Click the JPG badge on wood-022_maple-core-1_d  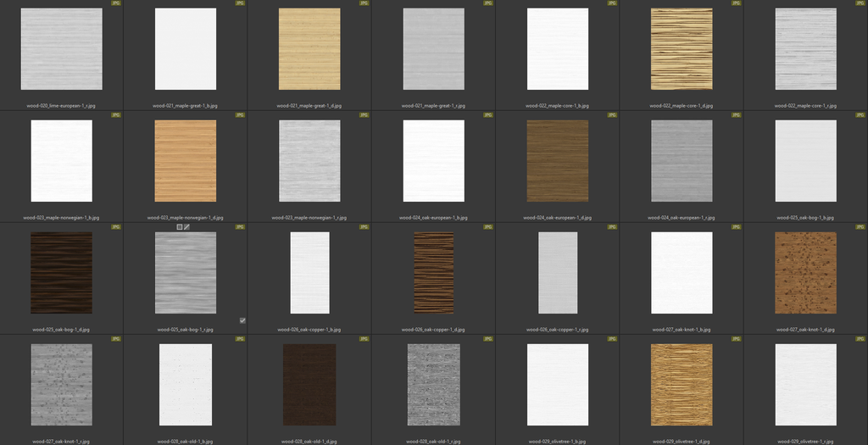click(736, 3)
